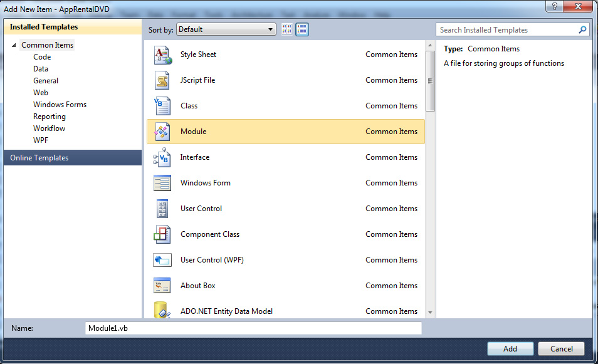This screenshot has width=598, height=364.
Task: Click the "About Box" template name
Action: click(x=198, y=286)
